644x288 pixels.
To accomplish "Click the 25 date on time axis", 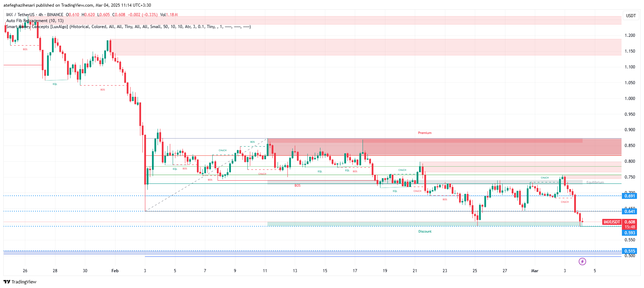I will pyautogui.click(x=475, y=271).
